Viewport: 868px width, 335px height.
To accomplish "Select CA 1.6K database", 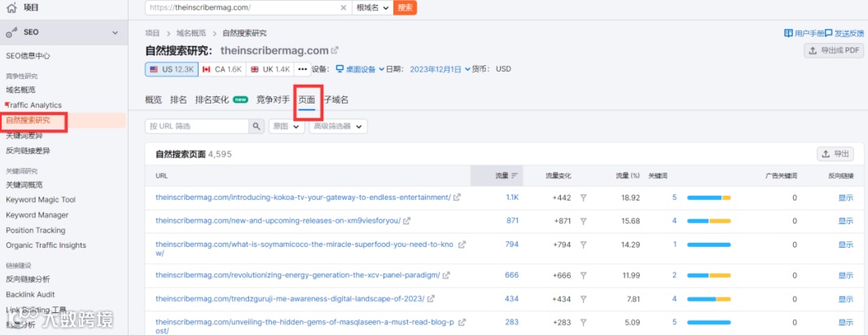I will point(222,69).
